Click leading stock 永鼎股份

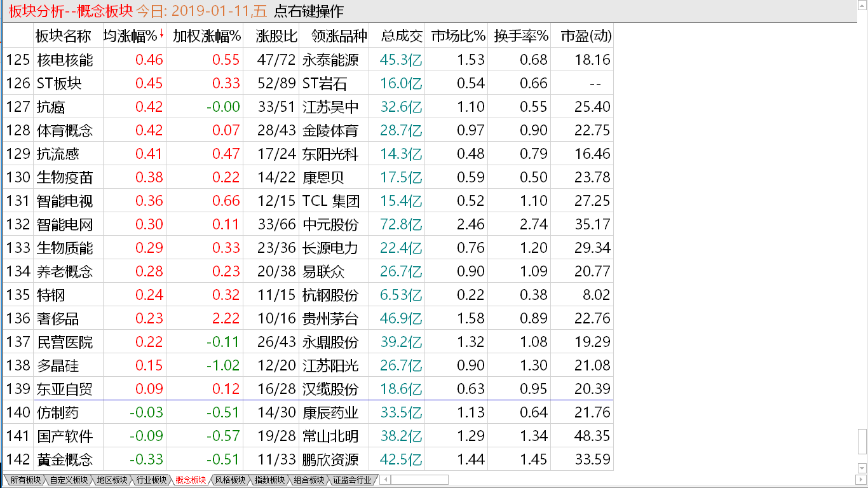point(330,342)
